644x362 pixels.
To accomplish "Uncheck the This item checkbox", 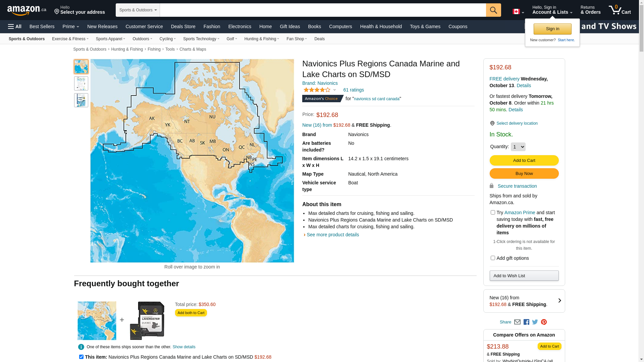I will (x=81, y=357).
